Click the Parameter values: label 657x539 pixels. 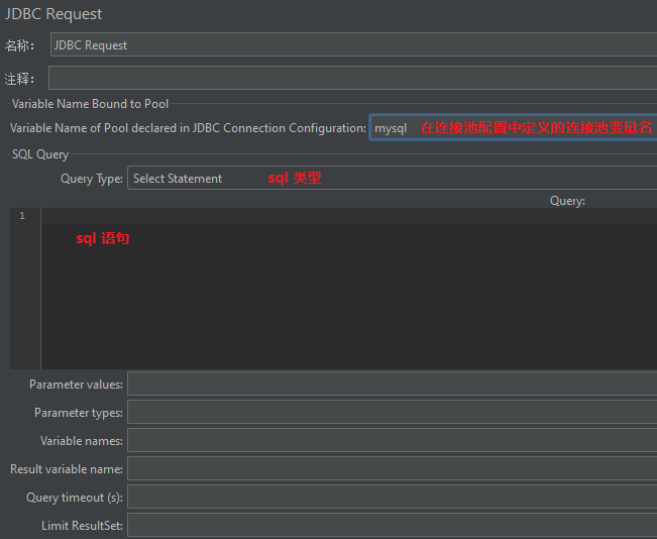(76, 384)
